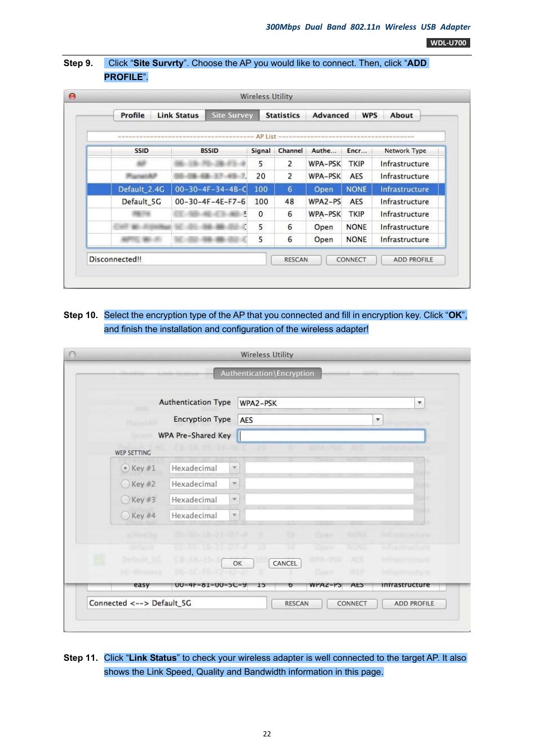This screenshot has height=756, width=534.
Task: Click CANCEL in the Authentication\Encryption dialog
Action: click(285, 563)
